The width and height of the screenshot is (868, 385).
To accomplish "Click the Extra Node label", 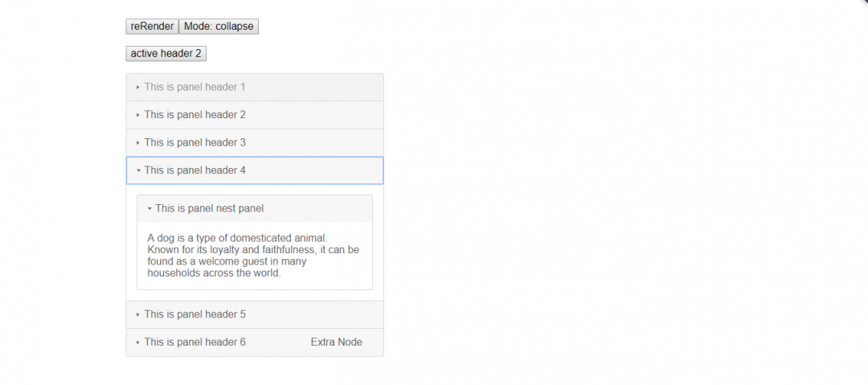I will pyautogui.click(x=337, y=342).
